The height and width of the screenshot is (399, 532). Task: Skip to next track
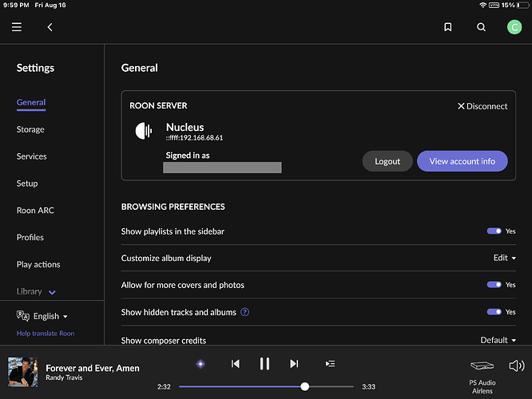tap(294, 364)
